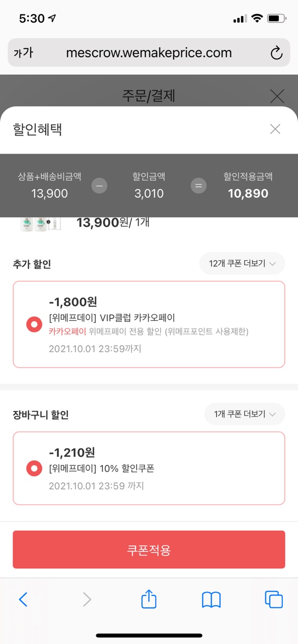Image resolution: width=298 pixels, height=644 pixels.
Task: Close the 할인혜택 discount panel
Action: [x=275, y=129]
